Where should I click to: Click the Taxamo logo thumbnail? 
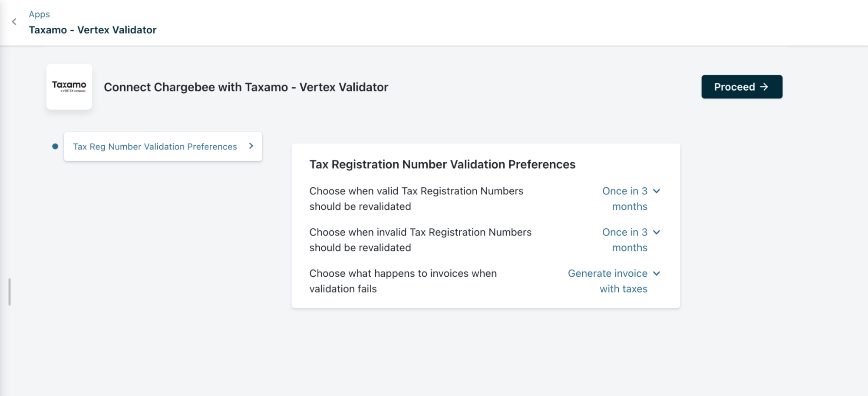click(x=69, y=87)
